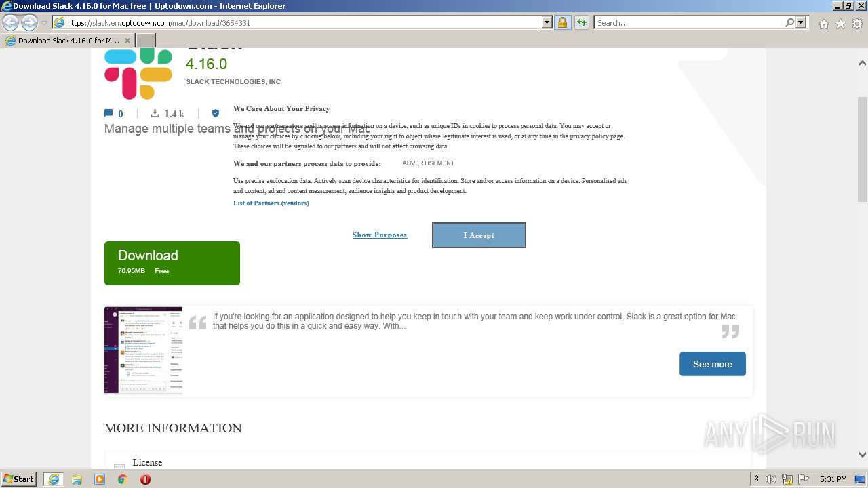868x488 pixels.
Task: Click the Action Center flag tray icon
Action: pyautogui.click(x=803, y=479)
